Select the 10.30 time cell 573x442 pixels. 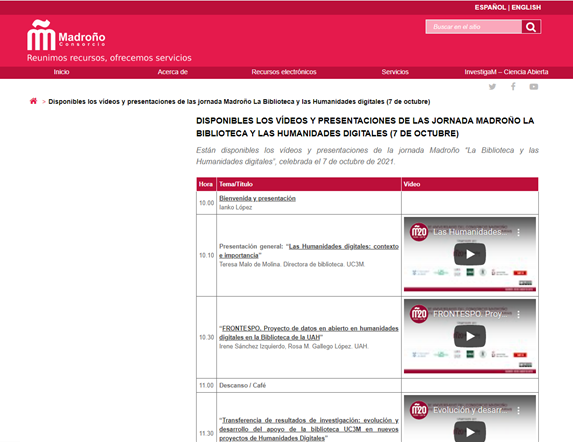[x=206, y=337]
